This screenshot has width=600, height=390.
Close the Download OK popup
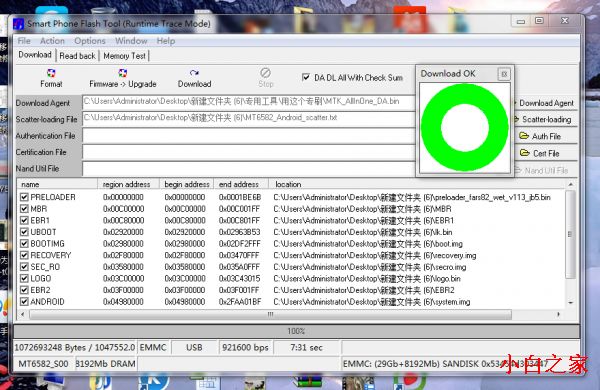tap(504, 74)
